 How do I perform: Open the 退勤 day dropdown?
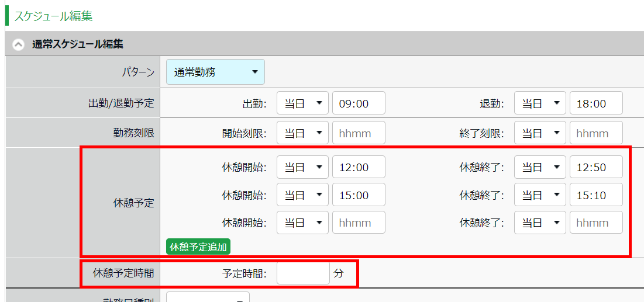[x=540, y=103]
